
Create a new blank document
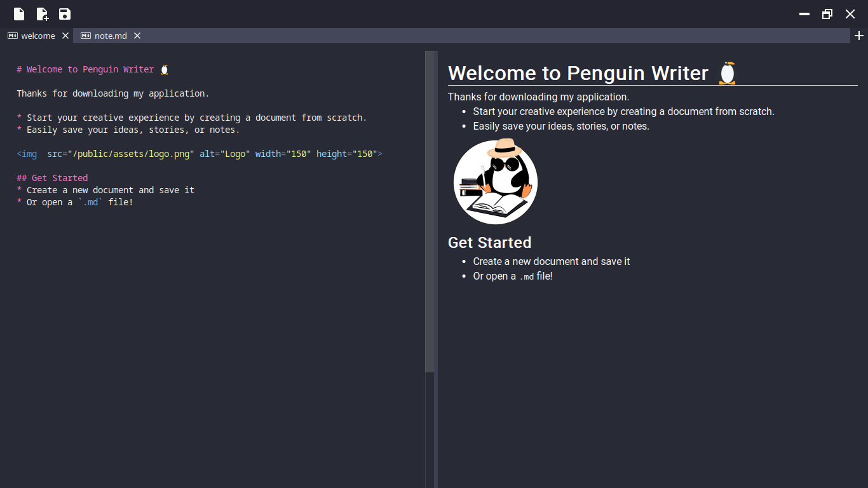[x=19, y=14]
